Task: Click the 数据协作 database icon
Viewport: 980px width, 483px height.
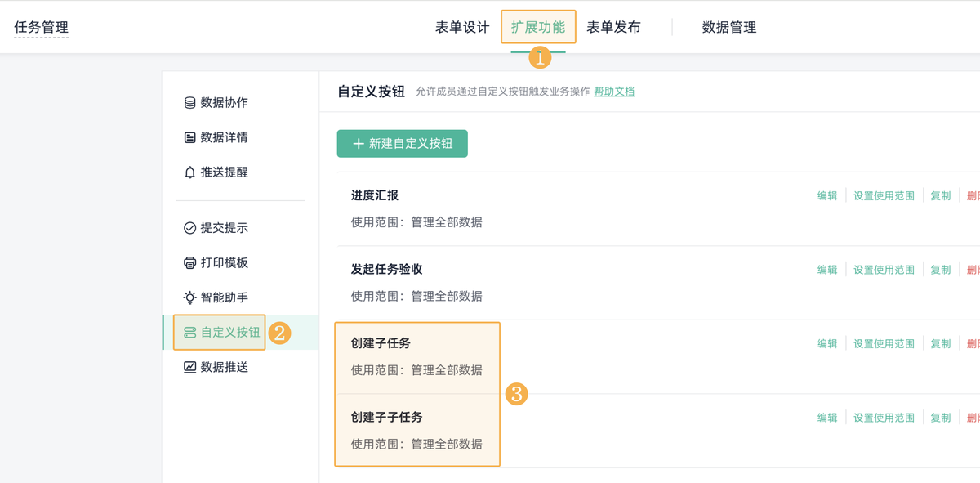Action: pos(190,103)
